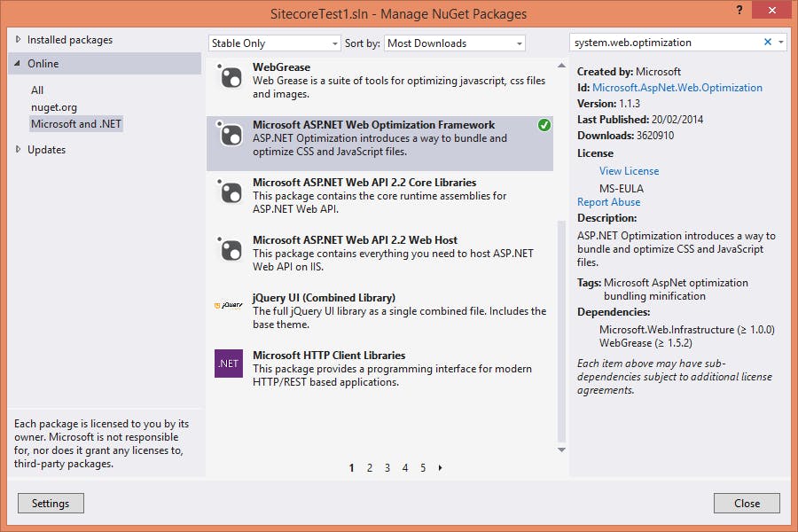Click the package list scroll down arrow
This screenshot has width=798, height=532.
[561, 450]
